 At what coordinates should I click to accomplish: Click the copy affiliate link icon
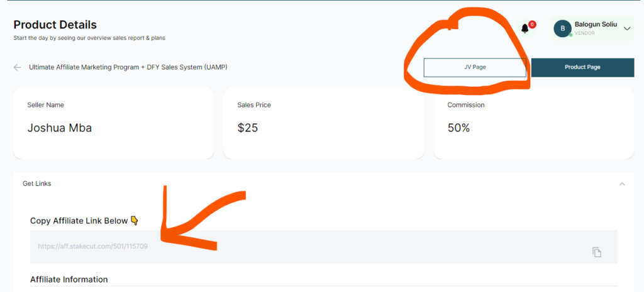[x=597, y=252]
